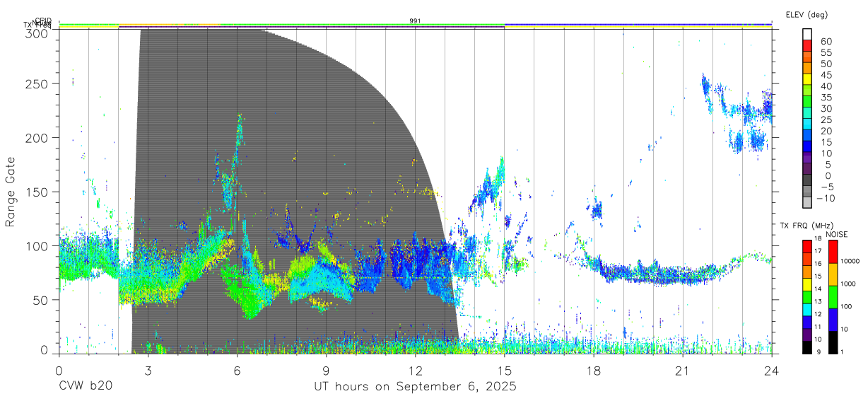Click the 'ELEV (deg)' colorbar title
This screenshot has width=868, height=401.
[x=807, y=14]
